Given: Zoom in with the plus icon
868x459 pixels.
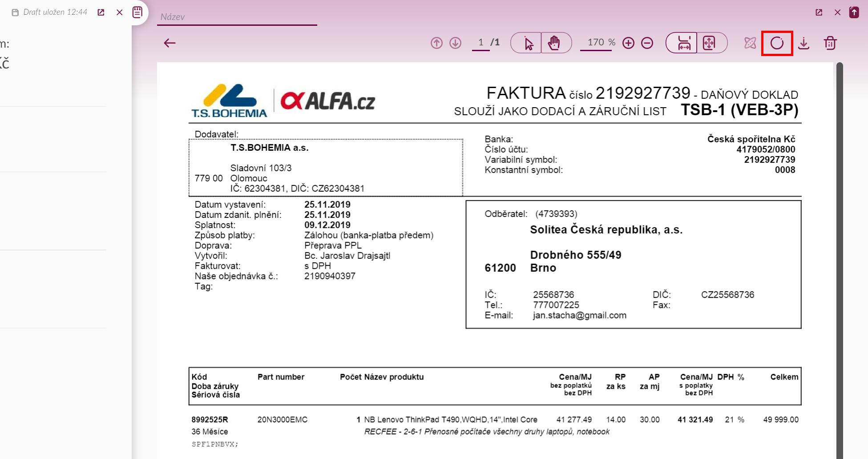Looking at the screenshot, I should coord(628,43).
